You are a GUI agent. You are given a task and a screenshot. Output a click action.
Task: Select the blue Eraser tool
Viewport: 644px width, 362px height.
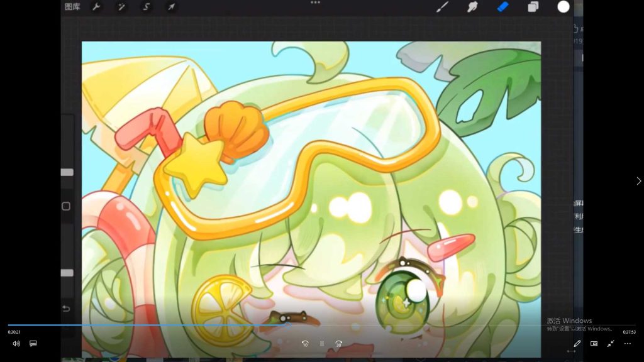click(502, 7)
